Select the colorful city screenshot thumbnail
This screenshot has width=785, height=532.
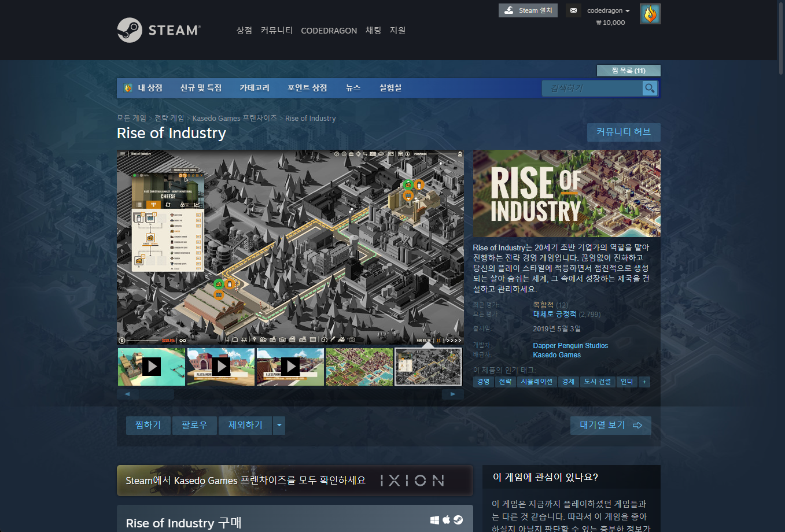click(360, 367)
